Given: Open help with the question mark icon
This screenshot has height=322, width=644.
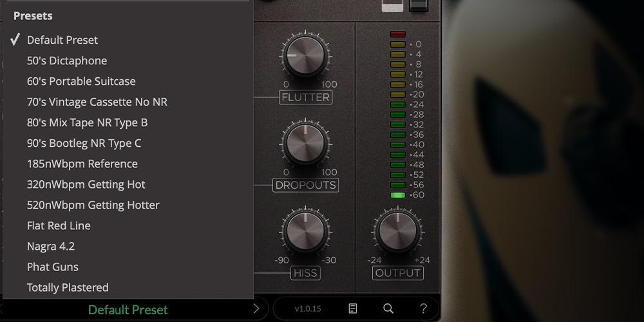Looking at the screenshot, I should [x=423, y=308].
